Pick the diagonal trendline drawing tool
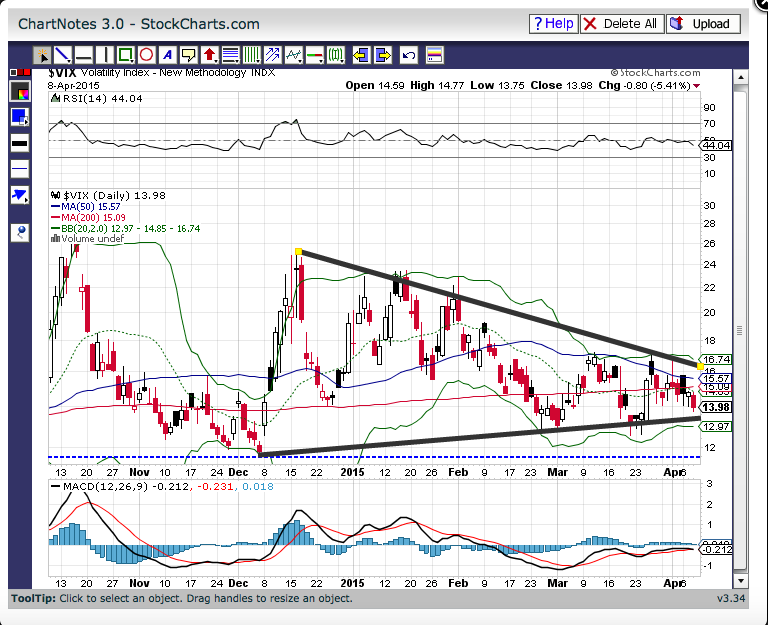Screen dimensions: 768x625 coord(62,55)
